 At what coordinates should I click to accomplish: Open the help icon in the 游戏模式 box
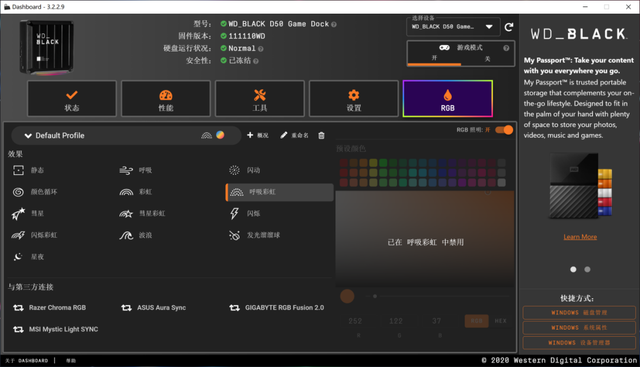click(506, 48)
